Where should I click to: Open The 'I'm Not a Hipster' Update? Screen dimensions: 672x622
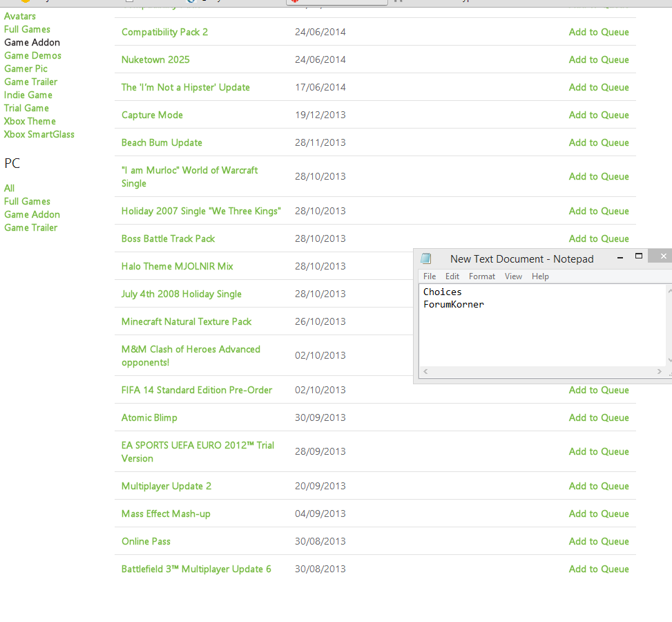click(186, 88)
